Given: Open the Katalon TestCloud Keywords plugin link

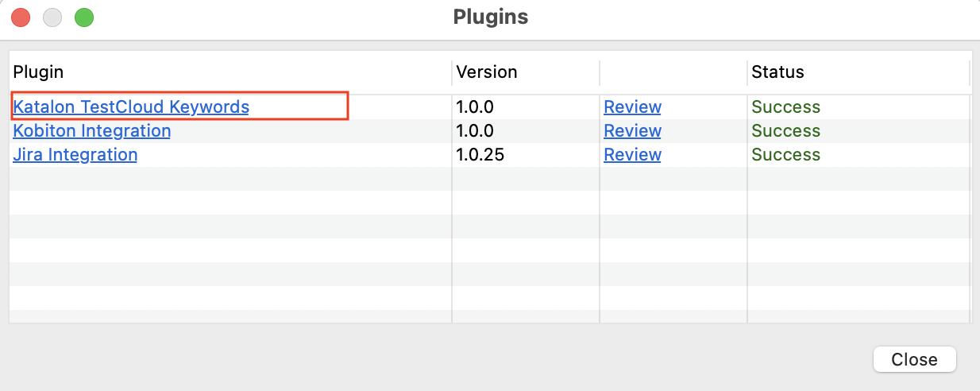Looking at the screenshot, I should (x=131, y=106).
